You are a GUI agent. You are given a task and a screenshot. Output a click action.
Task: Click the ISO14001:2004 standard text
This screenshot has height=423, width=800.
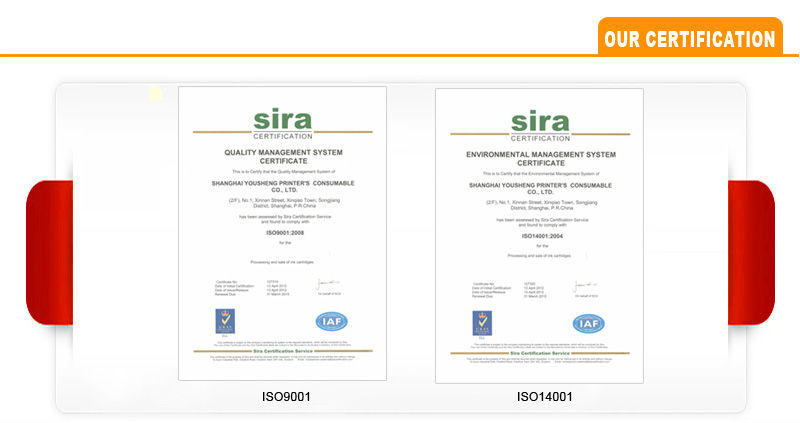[542, 236]
